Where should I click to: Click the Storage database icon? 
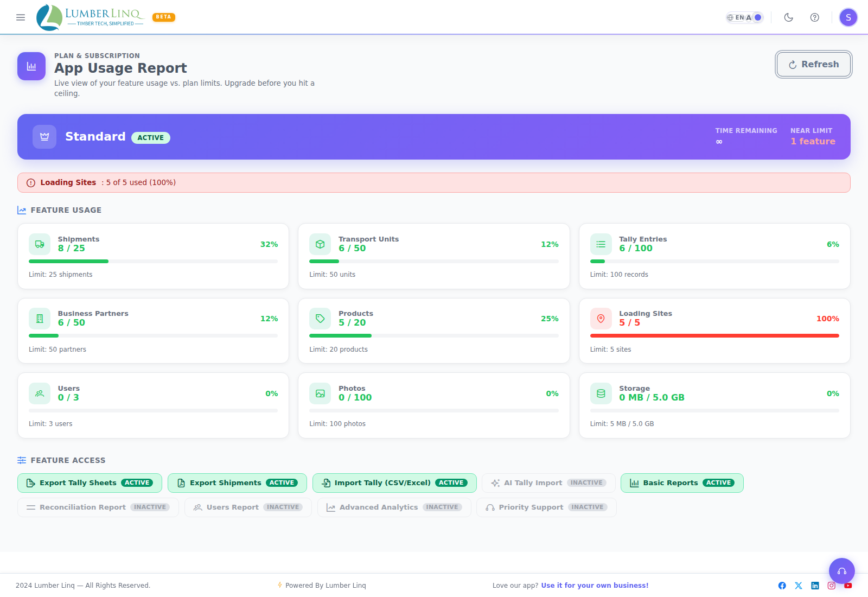point(601,393)
